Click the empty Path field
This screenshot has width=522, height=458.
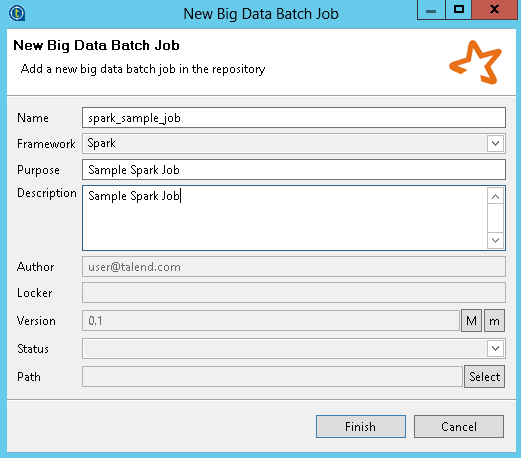click(x=272, y=377)
